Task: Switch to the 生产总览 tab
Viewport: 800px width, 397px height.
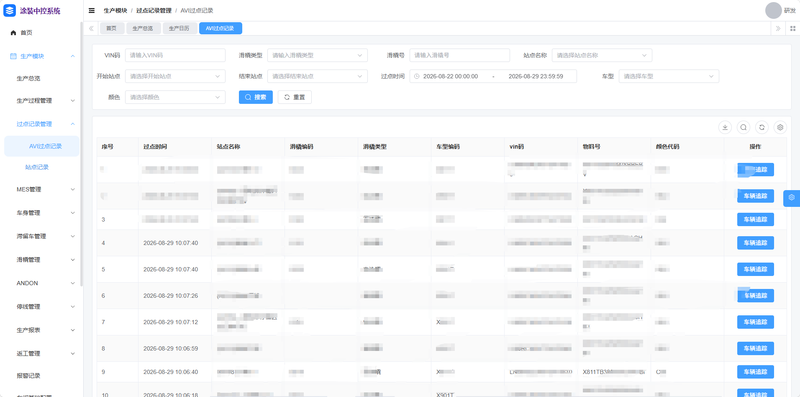Action: click(143, 29)
